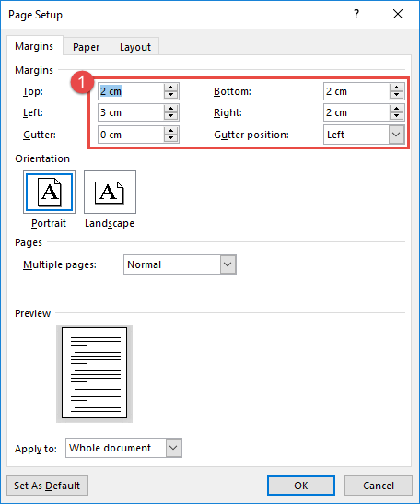Screen dimensions: 420x504
Task: Decrease the Left margin value
Action: coord(170,116)
